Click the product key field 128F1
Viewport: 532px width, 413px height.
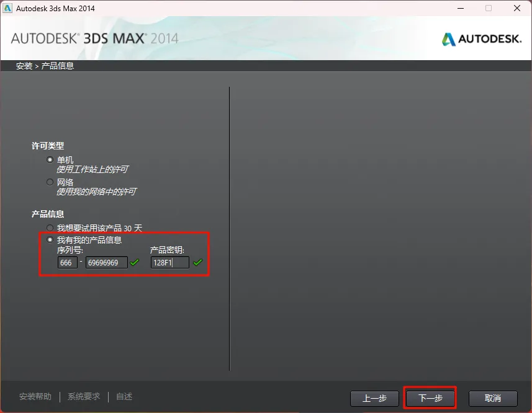(170, 262)
